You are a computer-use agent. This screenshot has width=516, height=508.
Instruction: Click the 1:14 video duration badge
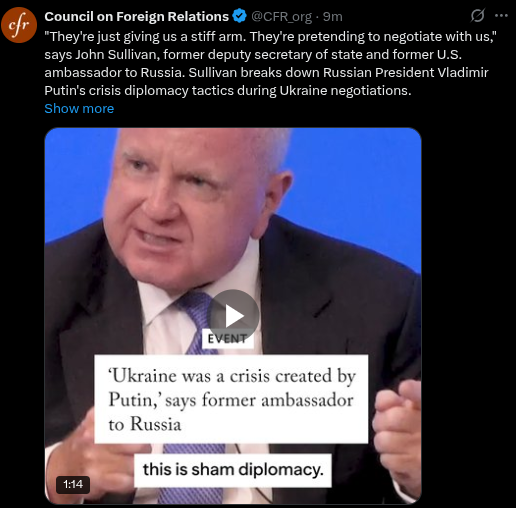coord(73,484)
